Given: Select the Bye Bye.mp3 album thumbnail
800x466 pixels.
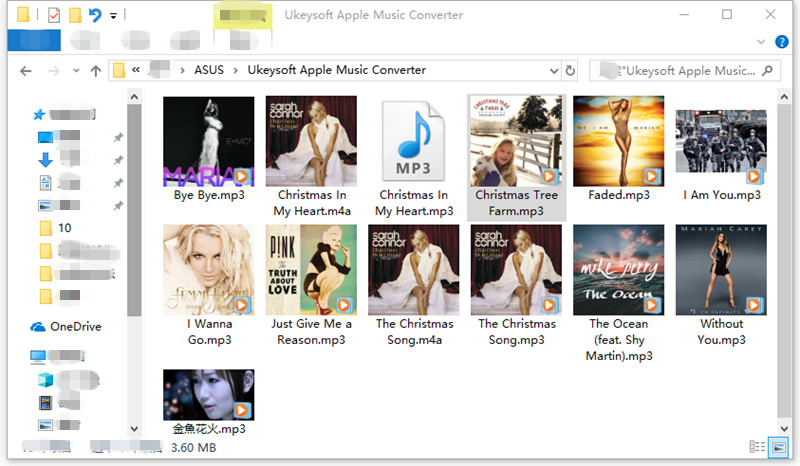Looking at the screenshot, I should pyautogui.click(x=209, y=141).
